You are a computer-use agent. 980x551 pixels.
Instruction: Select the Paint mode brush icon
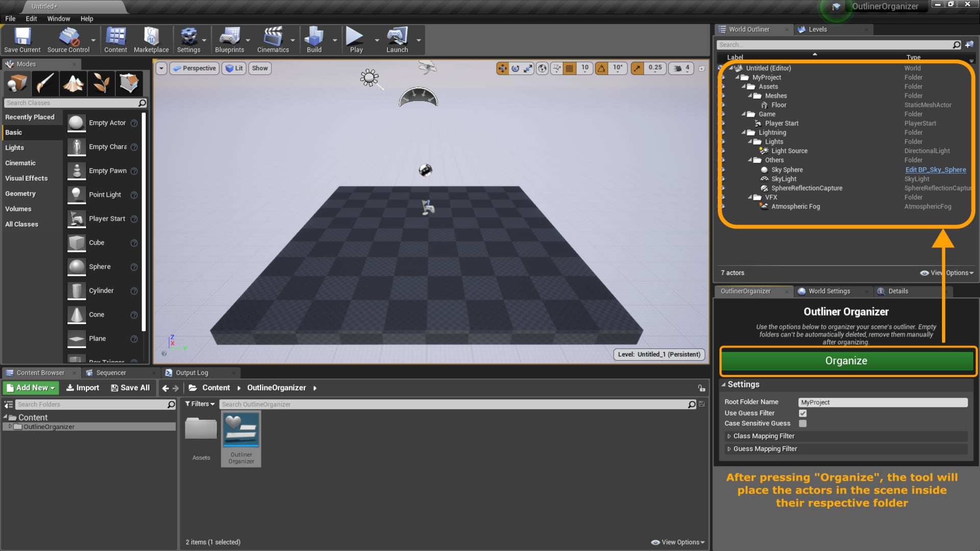pyautogui.click(x=45, y=83)
